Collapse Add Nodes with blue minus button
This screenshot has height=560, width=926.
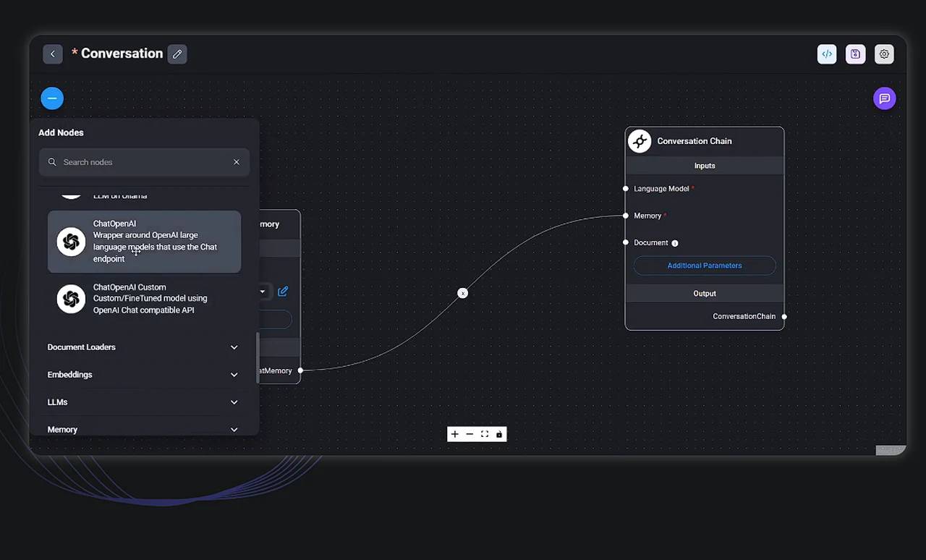coord(52,98)
